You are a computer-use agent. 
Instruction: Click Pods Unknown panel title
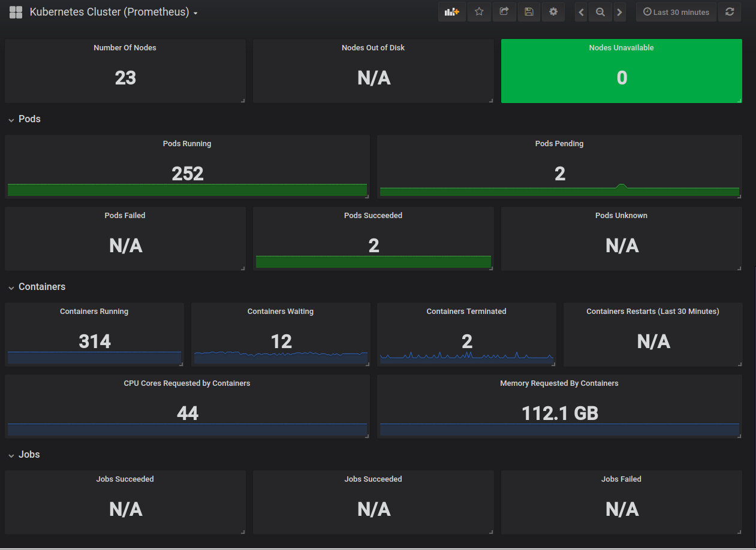point(621,216)
